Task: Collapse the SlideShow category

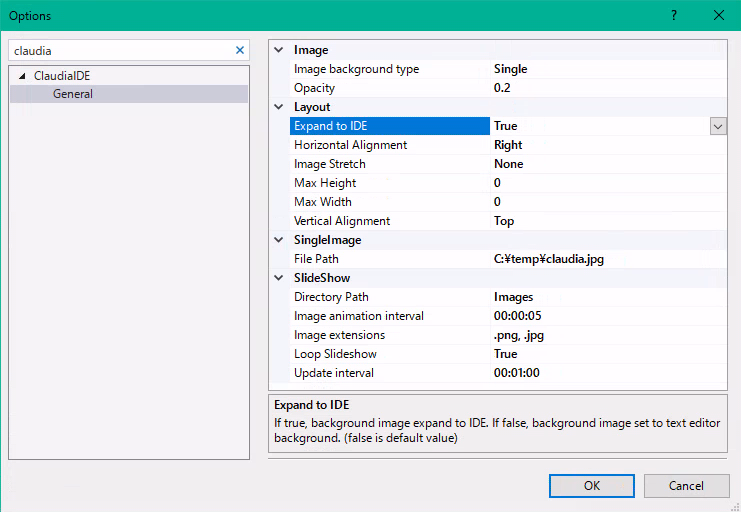Action: coord(279,278)
